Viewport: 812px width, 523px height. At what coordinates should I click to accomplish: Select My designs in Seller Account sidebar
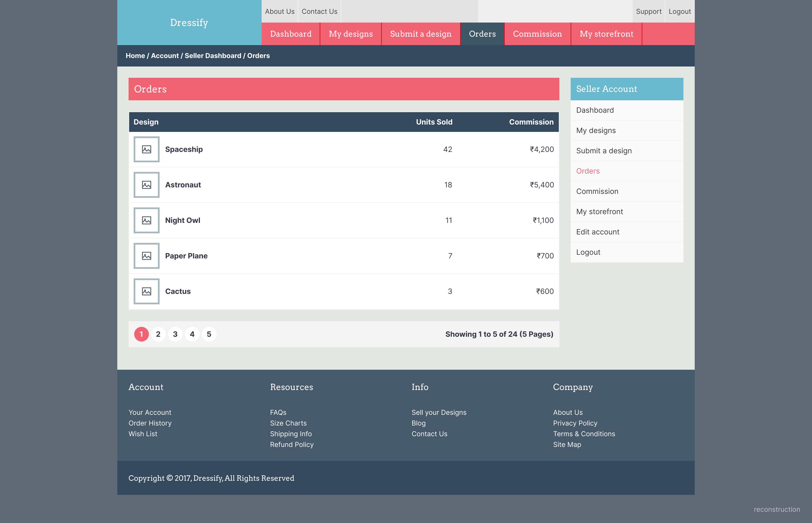coord(627,130)
